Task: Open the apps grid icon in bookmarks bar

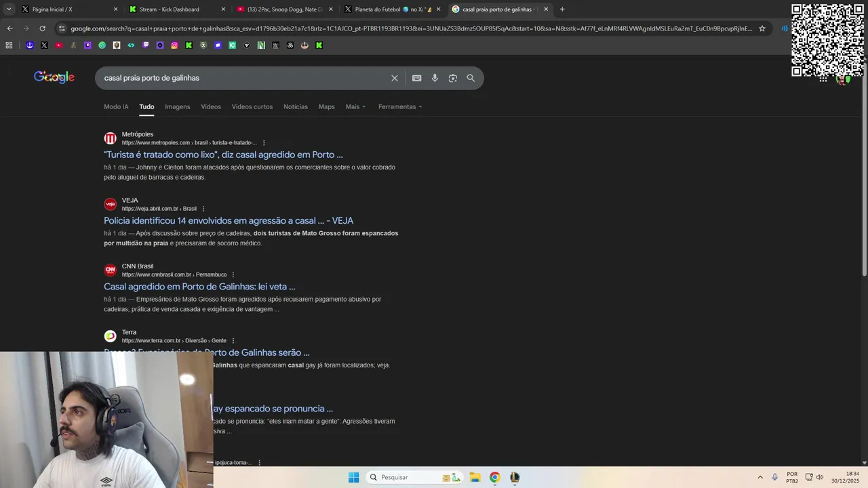Action: pos(9,45)
